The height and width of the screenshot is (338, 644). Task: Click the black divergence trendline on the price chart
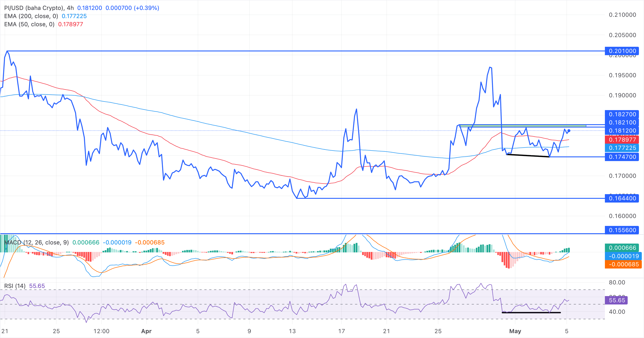coord(528,156)
